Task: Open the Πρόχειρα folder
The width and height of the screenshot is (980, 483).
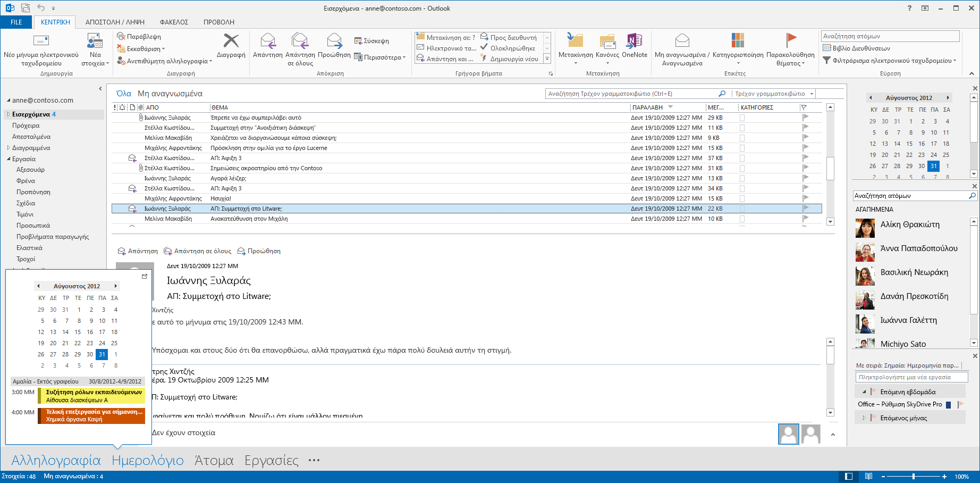Action: 26,126
